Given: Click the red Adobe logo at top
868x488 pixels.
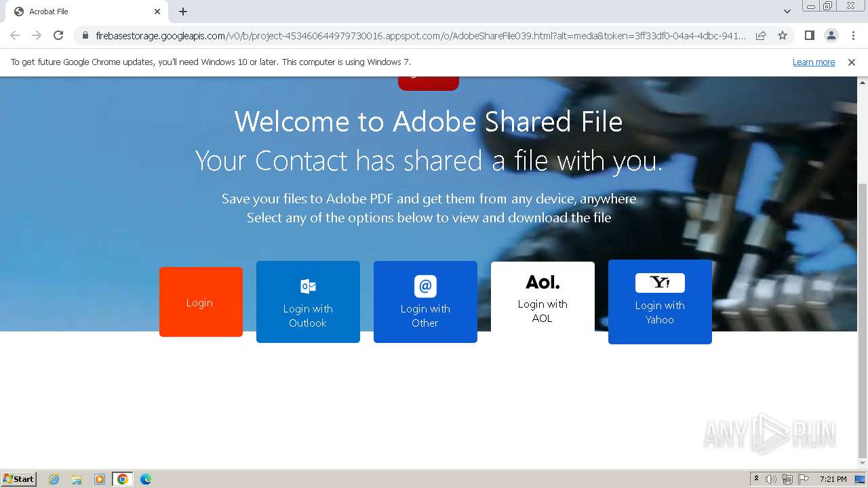Looking at the screenshot, I should tap(429, 83).
